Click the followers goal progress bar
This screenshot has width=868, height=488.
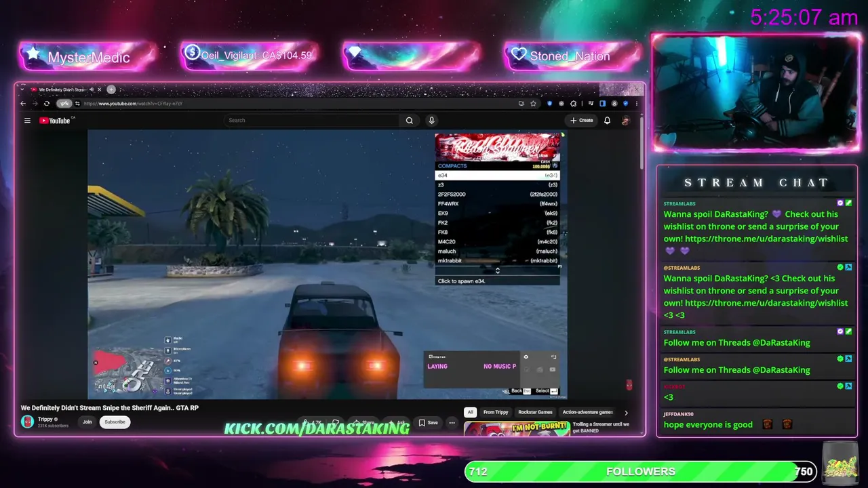pos(641,472)
